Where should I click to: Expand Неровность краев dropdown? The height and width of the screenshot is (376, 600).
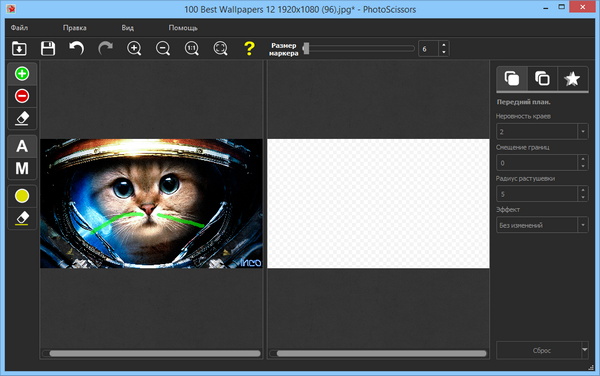click(583, 132)
